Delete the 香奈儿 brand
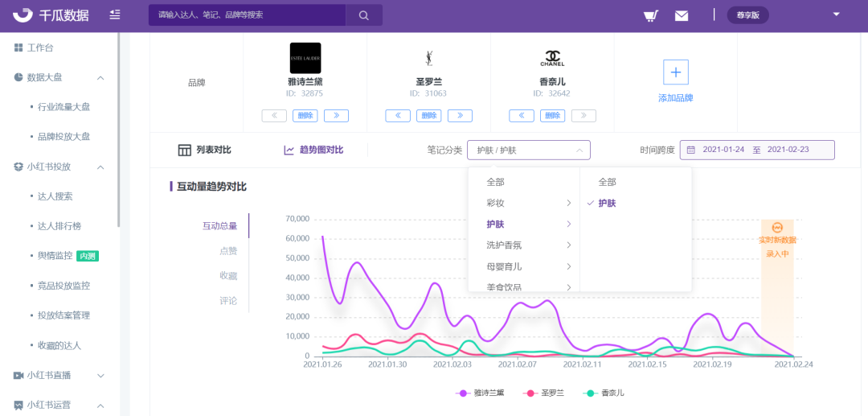 pos(552,116)
